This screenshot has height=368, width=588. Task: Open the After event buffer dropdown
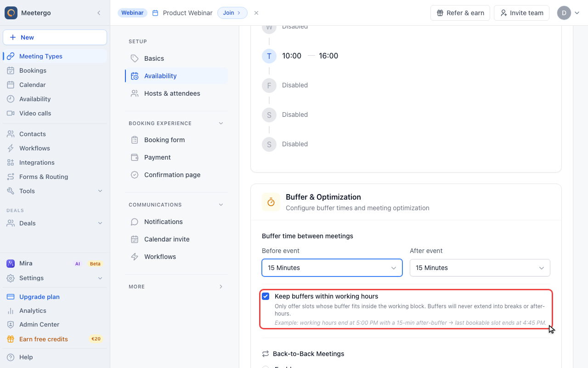pyautogui.click(x=480, y=268)
